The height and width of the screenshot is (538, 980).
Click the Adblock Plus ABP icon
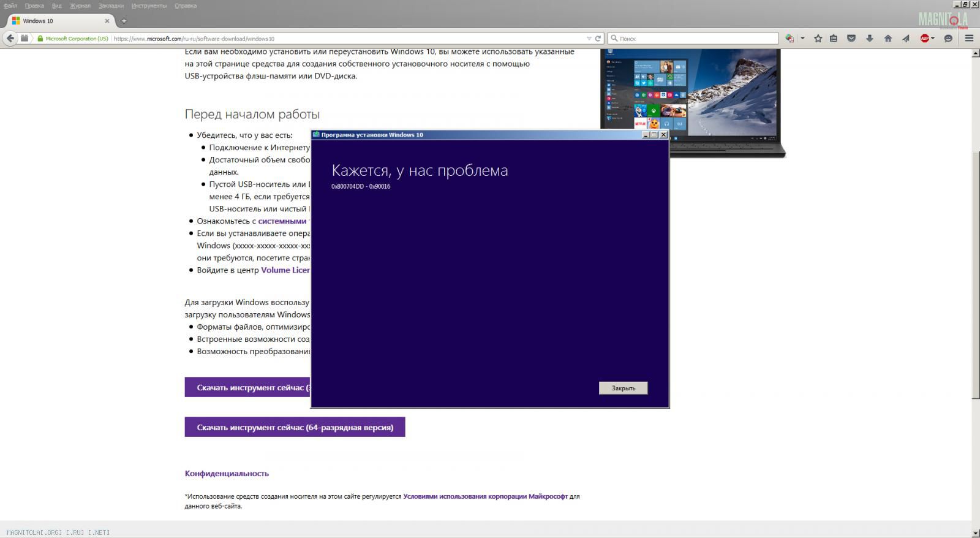pyautogui.click(x=925, y=38)
